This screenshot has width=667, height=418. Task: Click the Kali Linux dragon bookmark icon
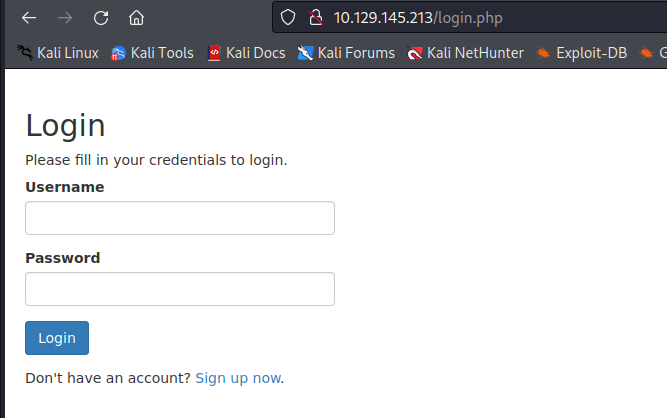pos(25,53)
